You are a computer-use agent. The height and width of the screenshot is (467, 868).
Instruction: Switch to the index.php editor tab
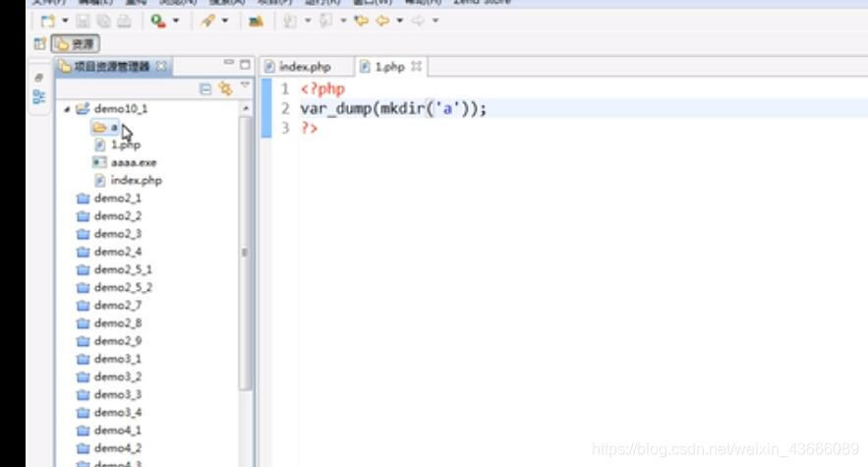click(x=305, y=67)
